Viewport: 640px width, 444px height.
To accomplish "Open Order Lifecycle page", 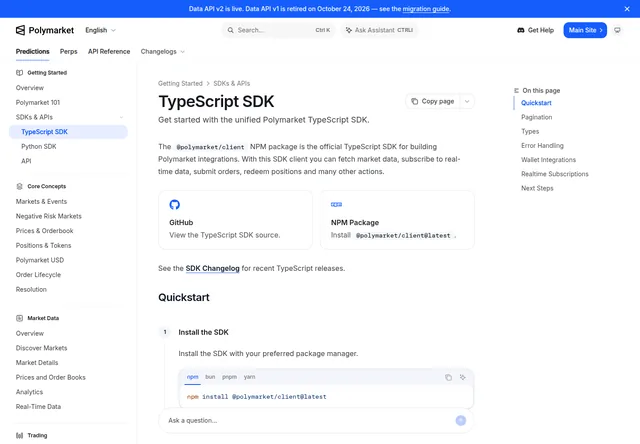I will (38, 275).
